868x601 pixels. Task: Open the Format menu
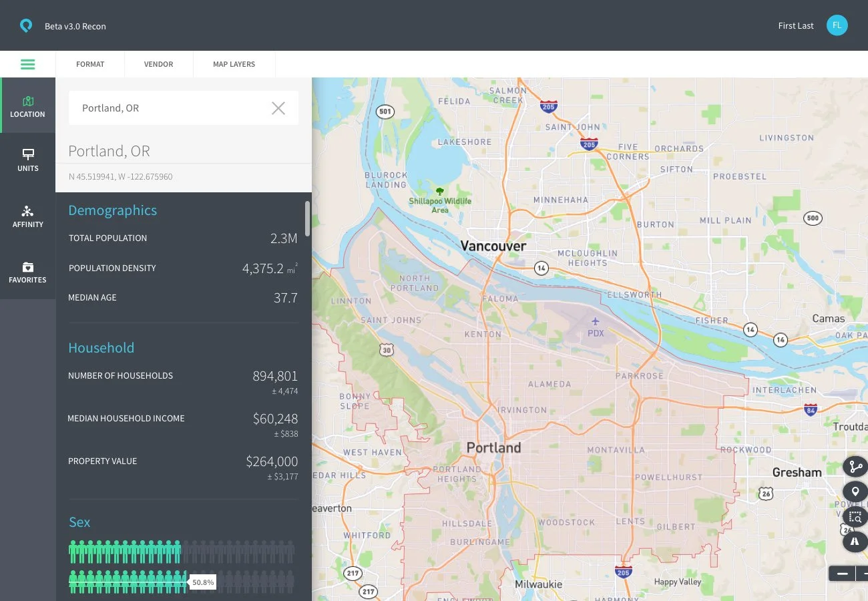pyautogui.click(x=90, y=64)
